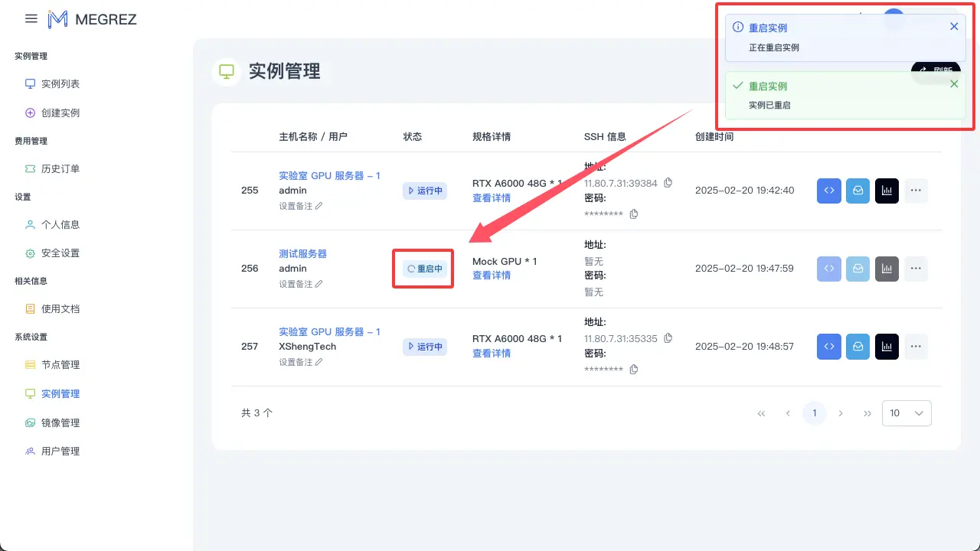Click the 测试服务器 hostname link
The height and width of the screenshot is (551, 980).
click(x=302, y=253)
